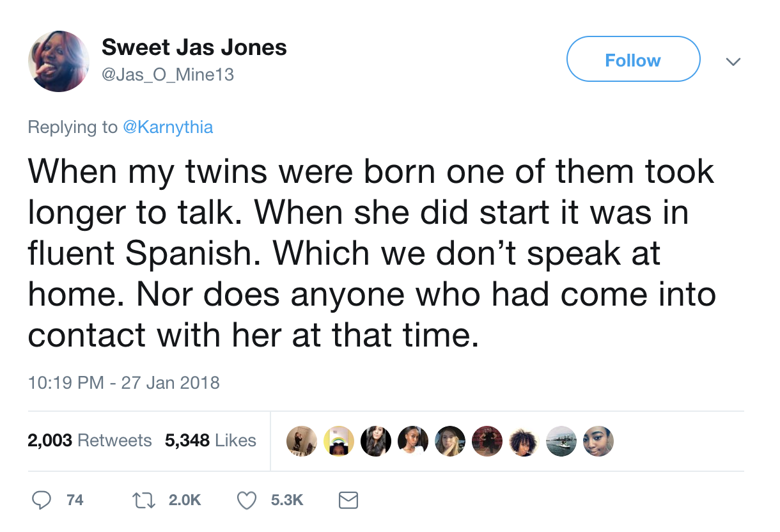The width and height of the screenshot is (780, 532).
Task: Open Sweet Jas Jones profile picture
Action: point(59,61)
